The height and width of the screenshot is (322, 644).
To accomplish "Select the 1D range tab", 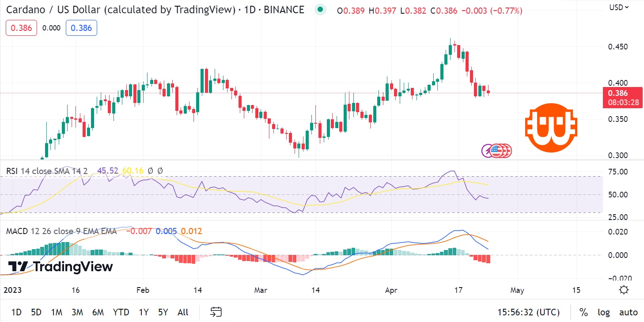I will coord(16,312).
